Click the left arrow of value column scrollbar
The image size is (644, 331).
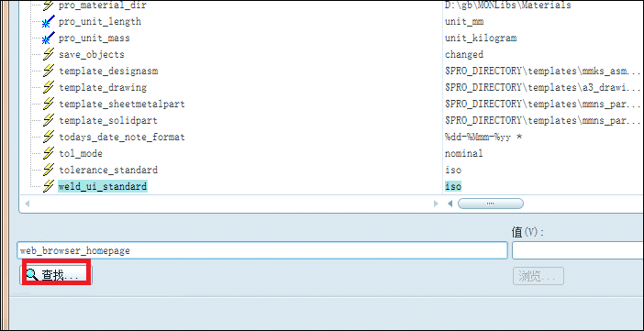(x=450, y=204)
